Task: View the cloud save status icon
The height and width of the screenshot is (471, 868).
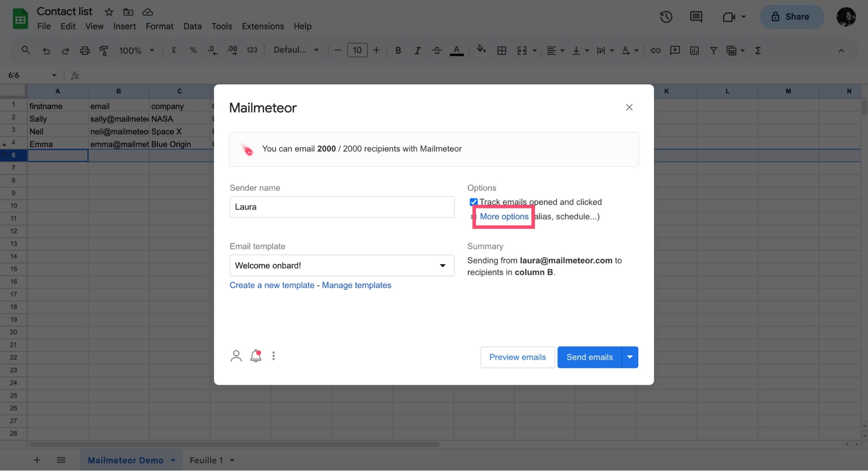Action: (x=148, y=12)
